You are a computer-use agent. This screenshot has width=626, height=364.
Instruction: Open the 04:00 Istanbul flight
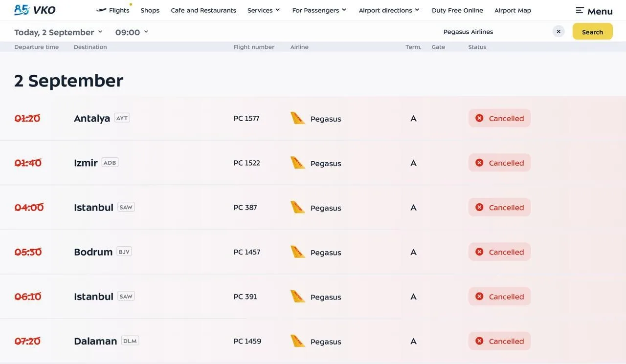[313, 207]
